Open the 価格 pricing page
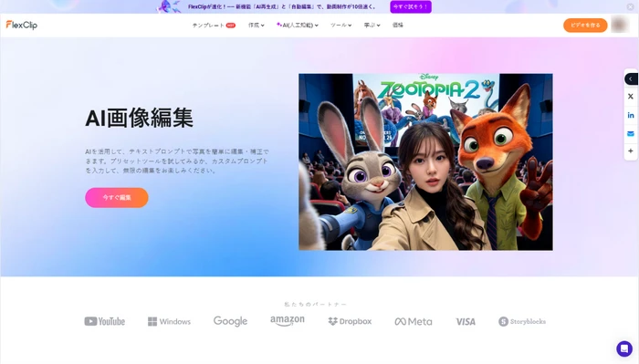The image size is (639, 364). pyautogui.click(x=398, y=26)
